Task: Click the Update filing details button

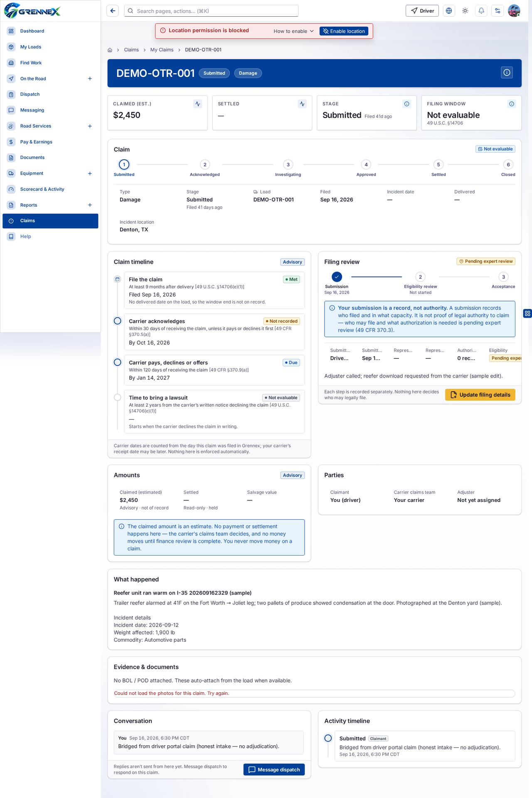Action: (480, 395)
